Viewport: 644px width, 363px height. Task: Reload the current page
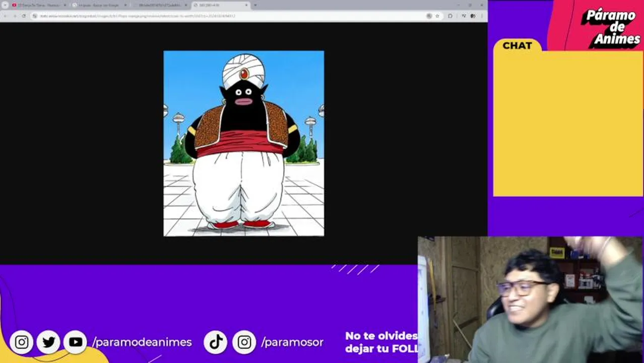pos(24,16)
